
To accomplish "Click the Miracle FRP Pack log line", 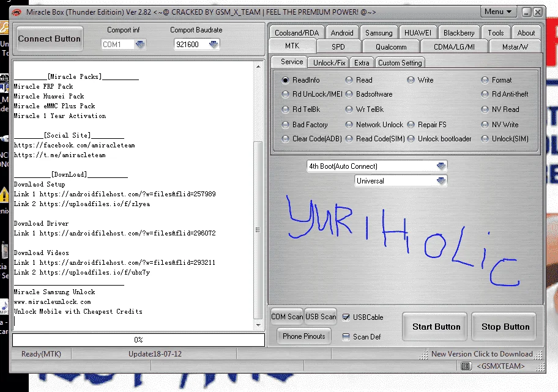I will click(x=43, y=86).
